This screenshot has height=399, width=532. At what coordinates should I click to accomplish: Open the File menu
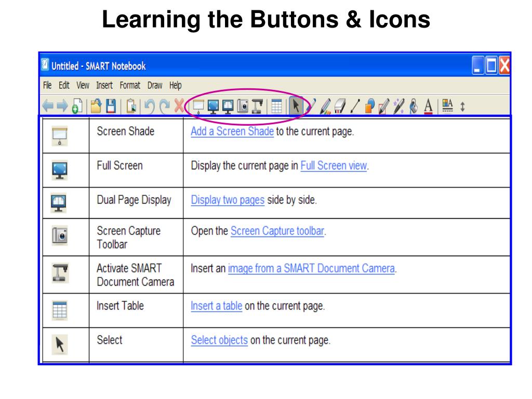tap(47, 85)
